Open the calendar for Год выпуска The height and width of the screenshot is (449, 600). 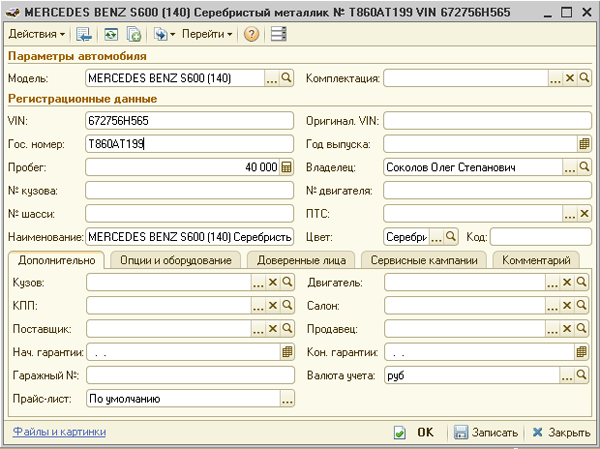pyautogui.click(x=584, y=144)
